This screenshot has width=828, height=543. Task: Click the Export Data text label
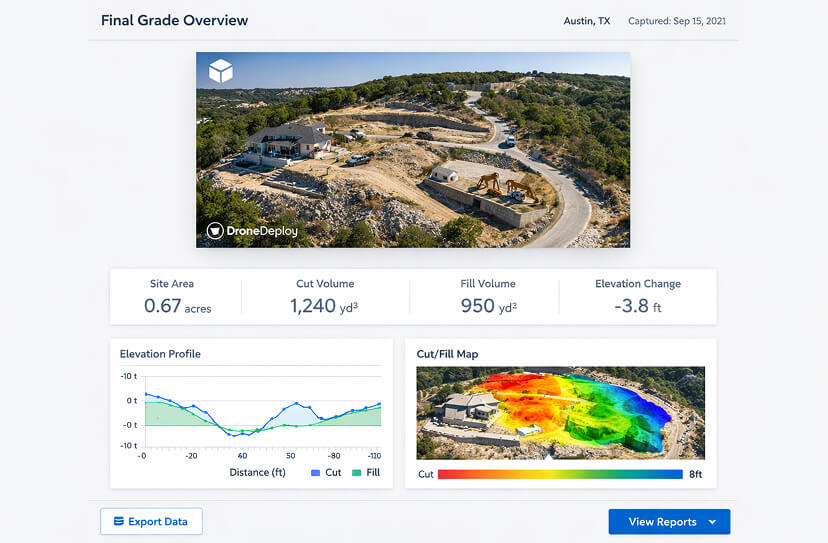pos(157,521)
